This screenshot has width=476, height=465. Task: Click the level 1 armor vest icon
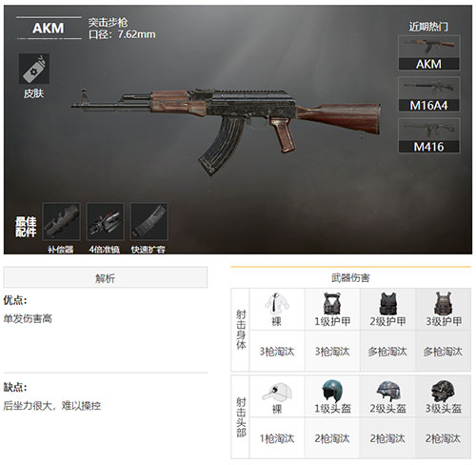pos(332,304)
